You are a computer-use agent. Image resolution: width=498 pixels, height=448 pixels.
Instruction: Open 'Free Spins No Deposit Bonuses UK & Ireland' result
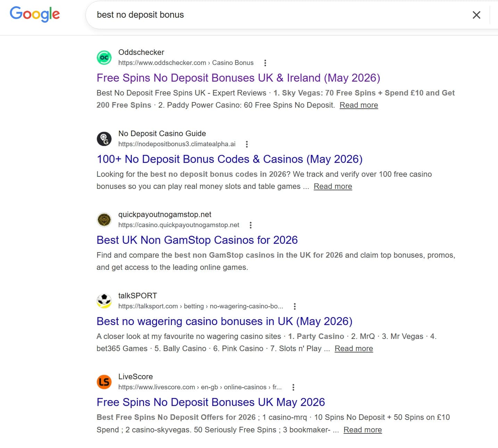point(238,78)
